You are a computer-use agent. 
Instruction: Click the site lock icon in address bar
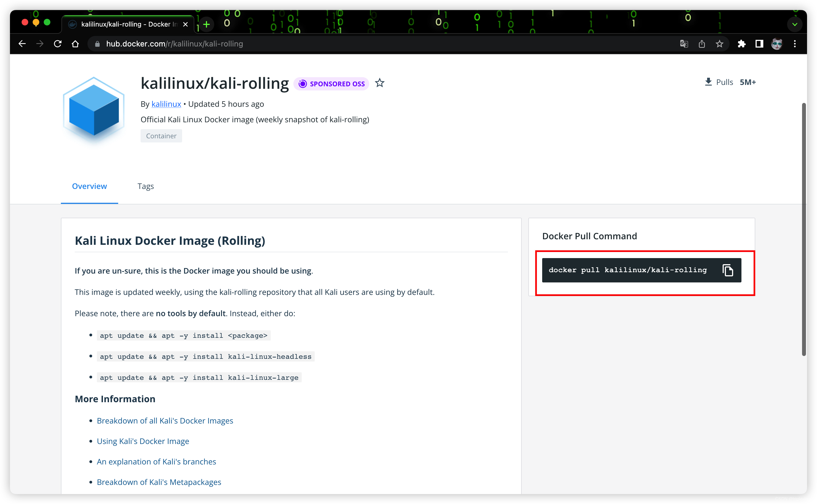pos(97,44)
